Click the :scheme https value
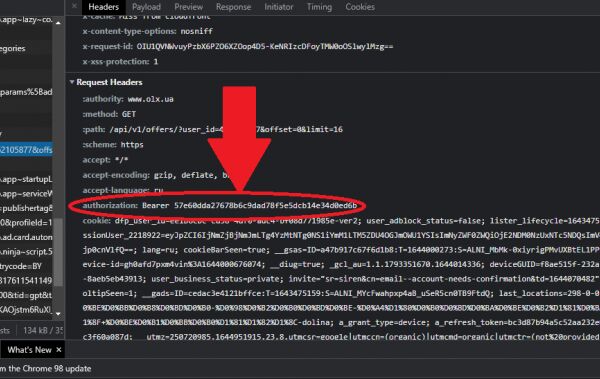Screen dimensions: 600x379 pyautogui.click(x=132, y=145)
